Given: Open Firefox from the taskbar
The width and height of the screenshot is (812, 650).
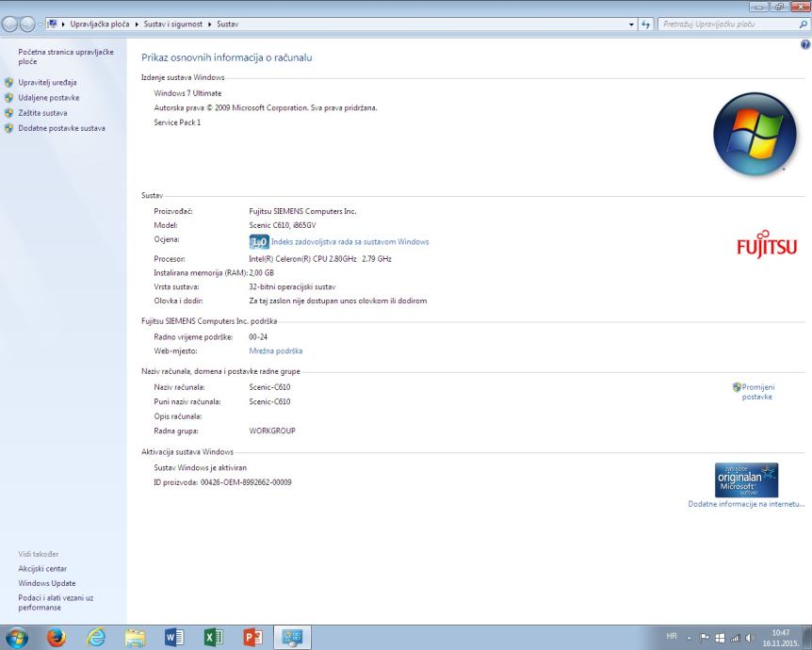Looking at the screenshot, I should [56, 636].
